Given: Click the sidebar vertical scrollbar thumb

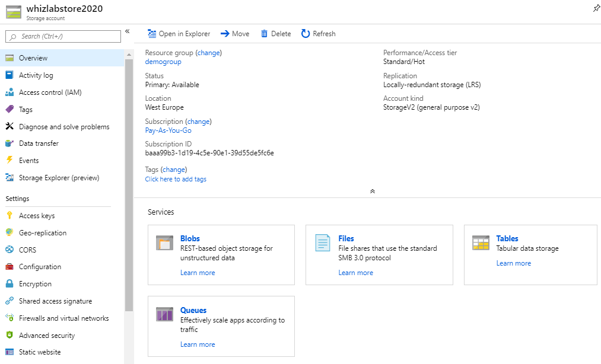Looking at the screenshot, I should point(129,185).
